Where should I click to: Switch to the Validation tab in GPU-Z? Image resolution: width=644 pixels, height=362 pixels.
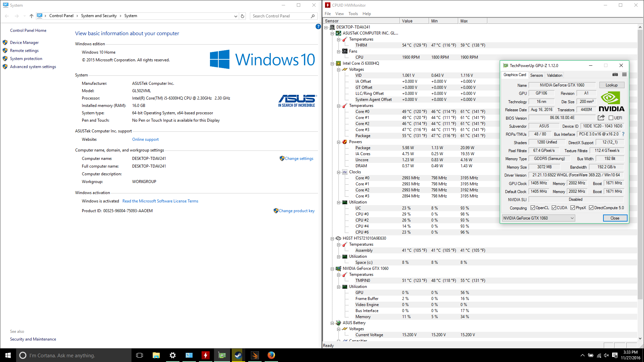click(x=554, y=75)
